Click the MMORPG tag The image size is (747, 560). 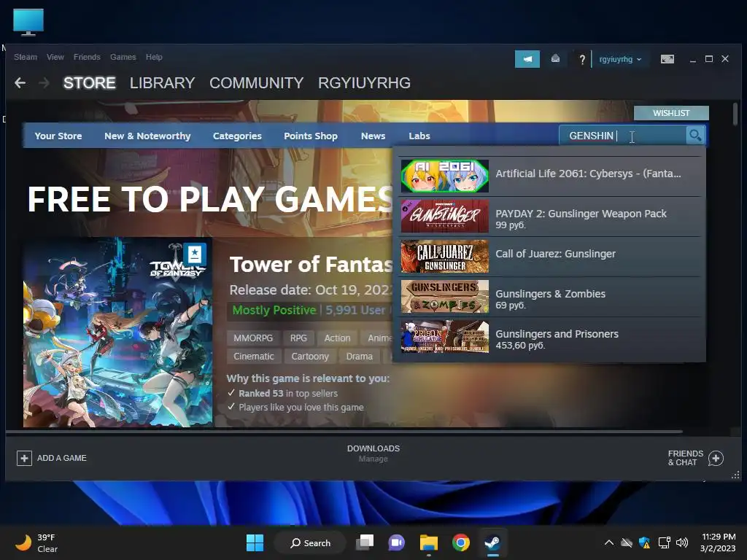pos(253,338)
